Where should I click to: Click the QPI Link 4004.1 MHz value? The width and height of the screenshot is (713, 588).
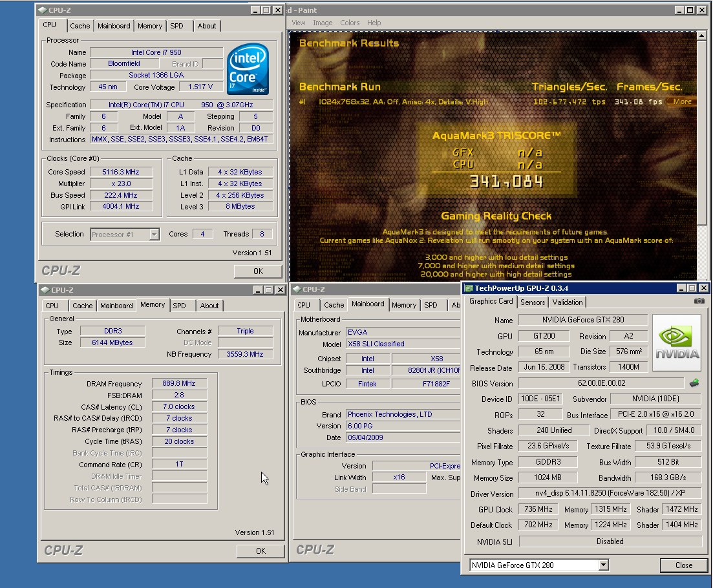click(x=121, y=206)
